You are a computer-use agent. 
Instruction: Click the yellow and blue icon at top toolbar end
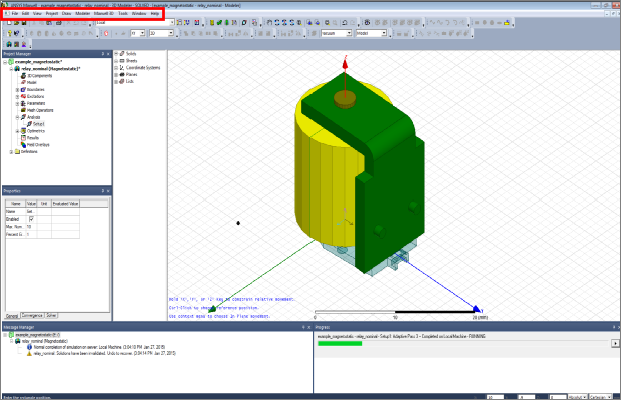(x=507, y=23)
